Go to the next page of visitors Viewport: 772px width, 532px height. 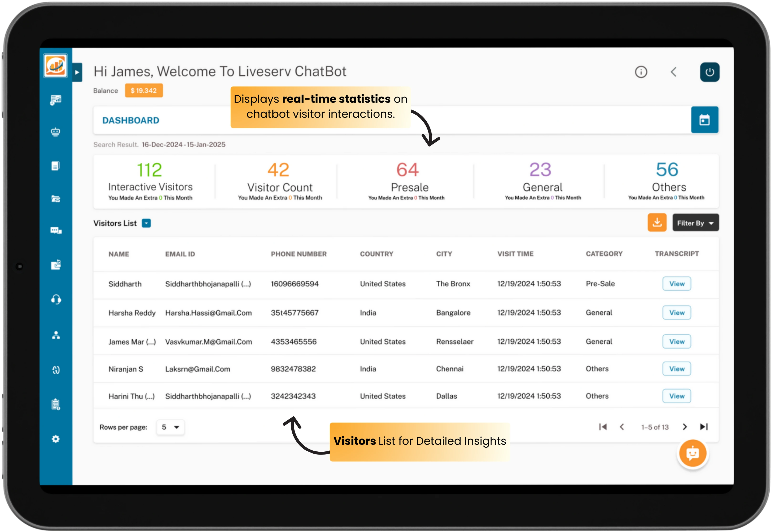point(685,427)
